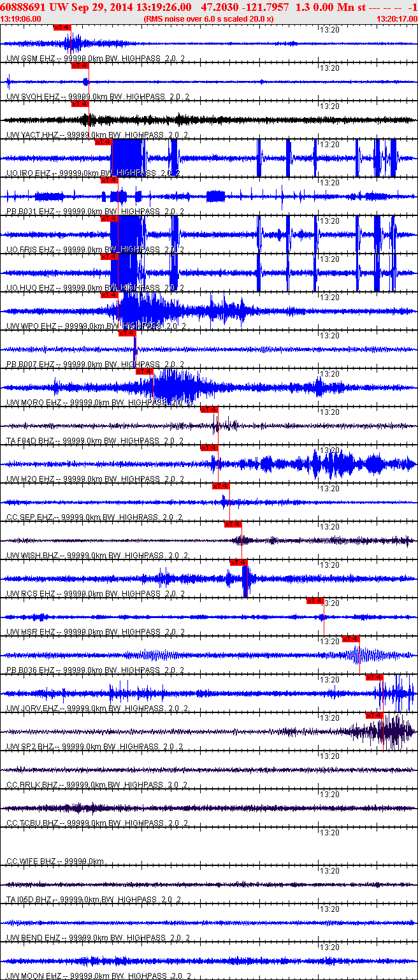The image size is (418, 980).
Task: Click the 13:20 time label above the GSM trace
Action: [329, 30]
